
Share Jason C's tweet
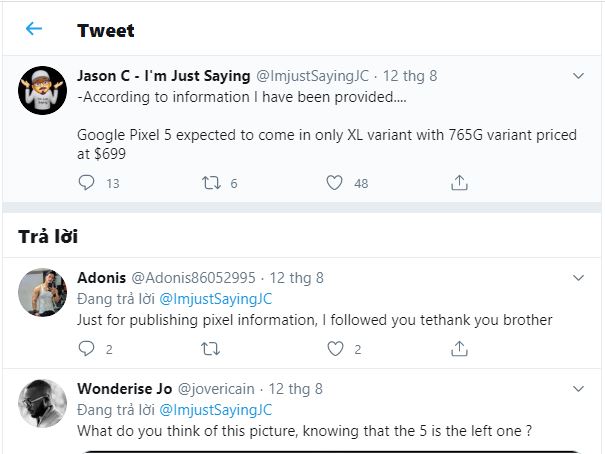click(459, 183)
